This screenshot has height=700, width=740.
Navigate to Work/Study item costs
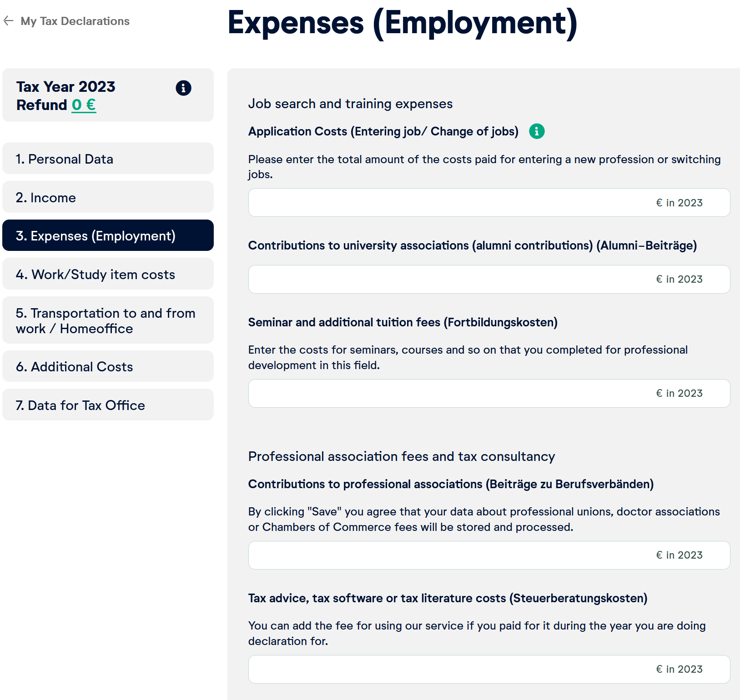(x=108, y=274)
